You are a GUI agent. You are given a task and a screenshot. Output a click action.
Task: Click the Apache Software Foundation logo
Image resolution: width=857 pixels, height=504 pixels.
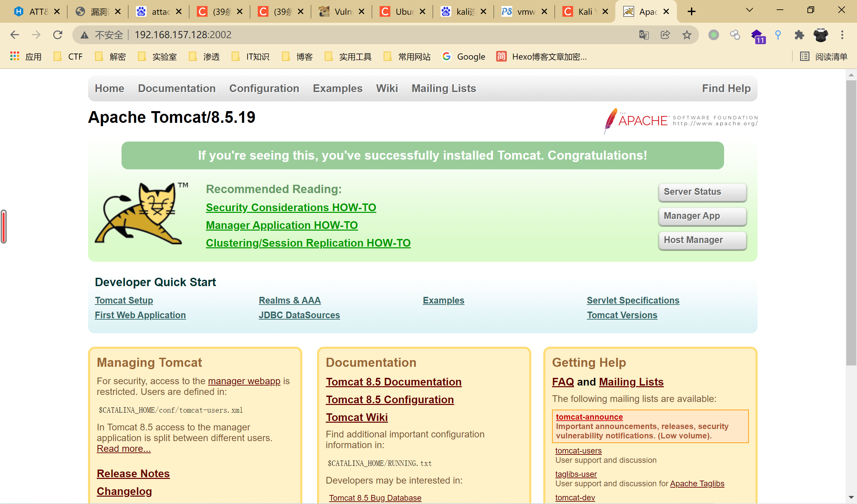(680, 121)
